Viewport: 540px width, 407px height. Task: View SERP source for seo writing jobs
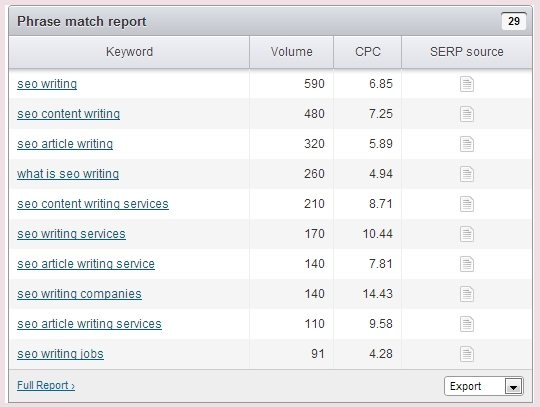[467, 354]
